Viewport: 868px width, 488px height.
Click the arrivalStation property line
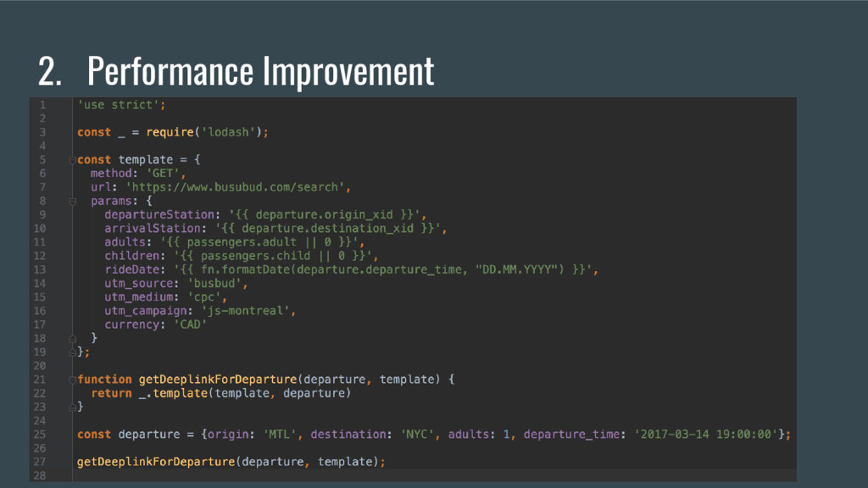[x=275, y=229]
